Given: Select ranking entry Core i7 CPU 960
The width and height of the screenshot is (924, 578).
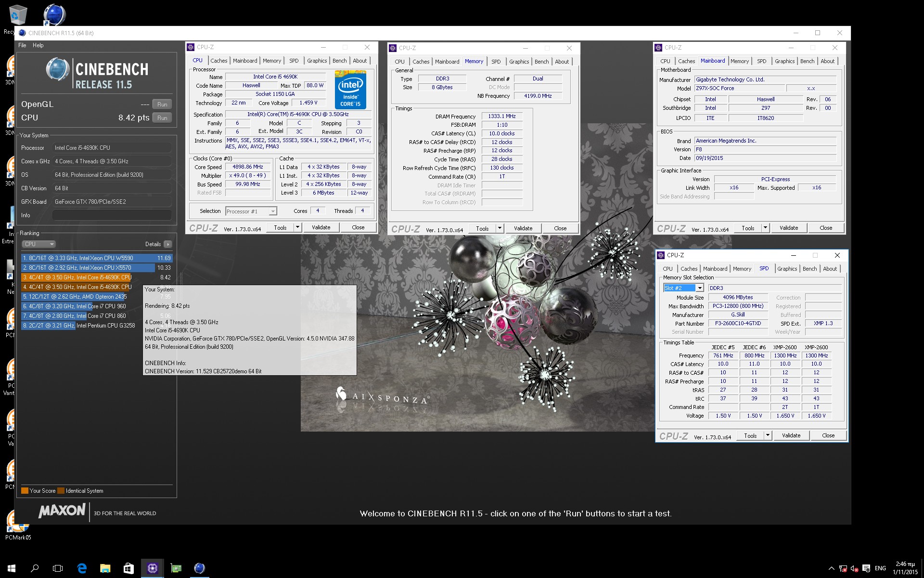Looking at the screenshot, I should pos(82,306).
